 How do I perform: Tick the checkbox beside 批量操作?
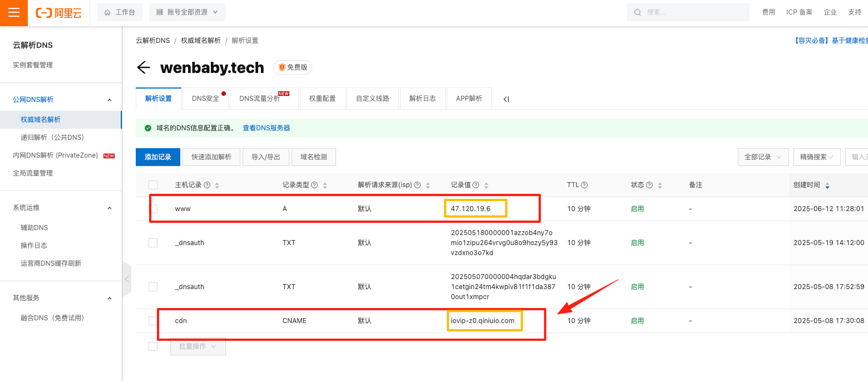[153, 346]
